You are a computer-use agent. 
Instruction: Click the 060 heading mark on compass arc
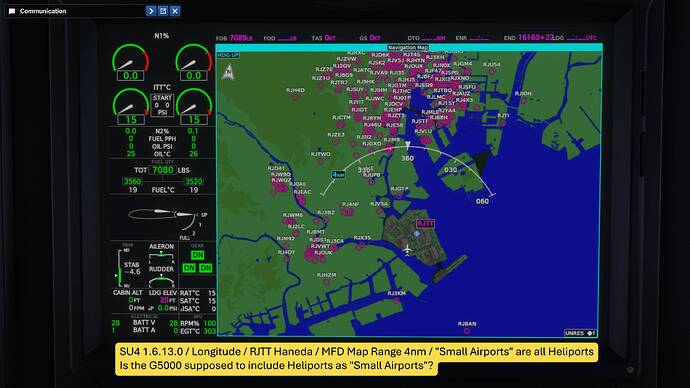[x=482, y=201]
